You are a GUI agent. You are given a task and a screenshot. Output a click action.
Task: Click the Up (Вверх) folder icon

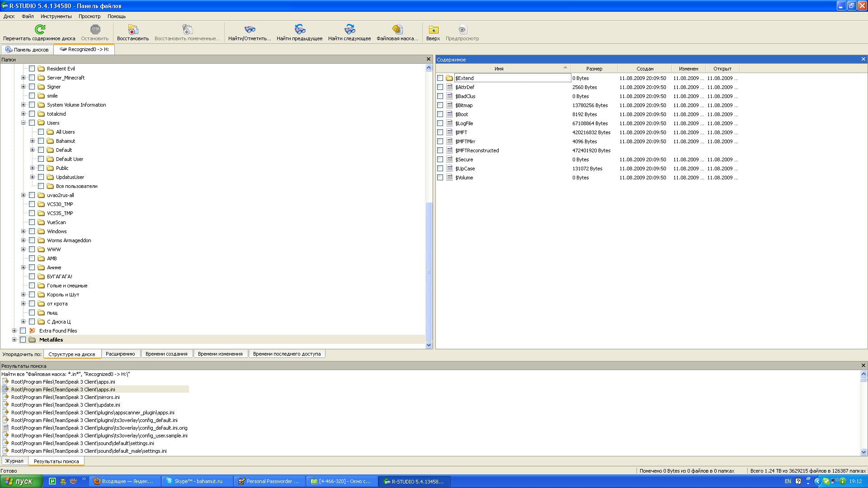[x=433, y=29]
